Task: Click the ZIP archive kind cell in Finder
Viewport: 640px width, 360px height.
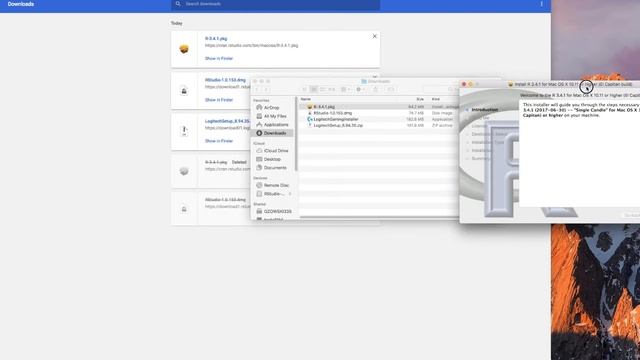Action: click(x=442, y=125)
